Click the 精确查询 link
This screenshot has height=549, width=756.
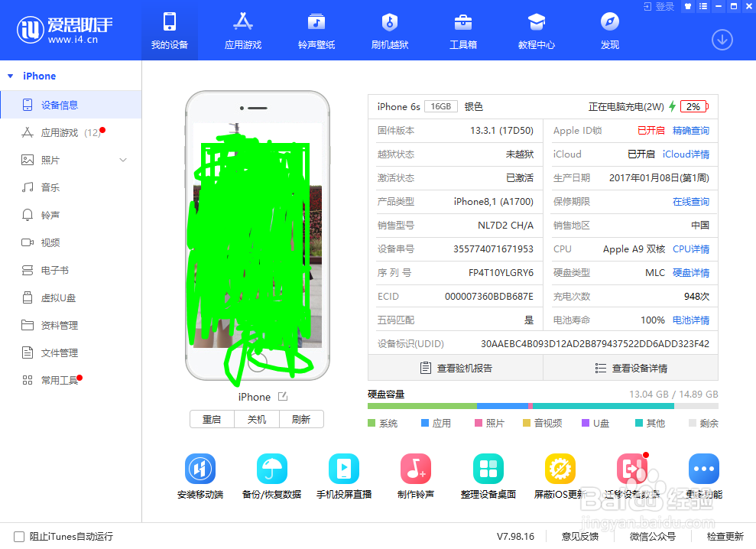coord(691,131)
